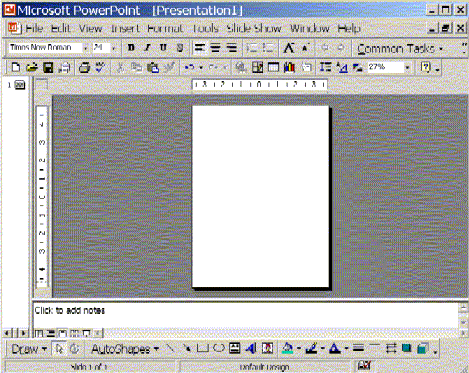The image size is (469, 373).
Task: Open a file using folder icon
Action: [32, 67]
